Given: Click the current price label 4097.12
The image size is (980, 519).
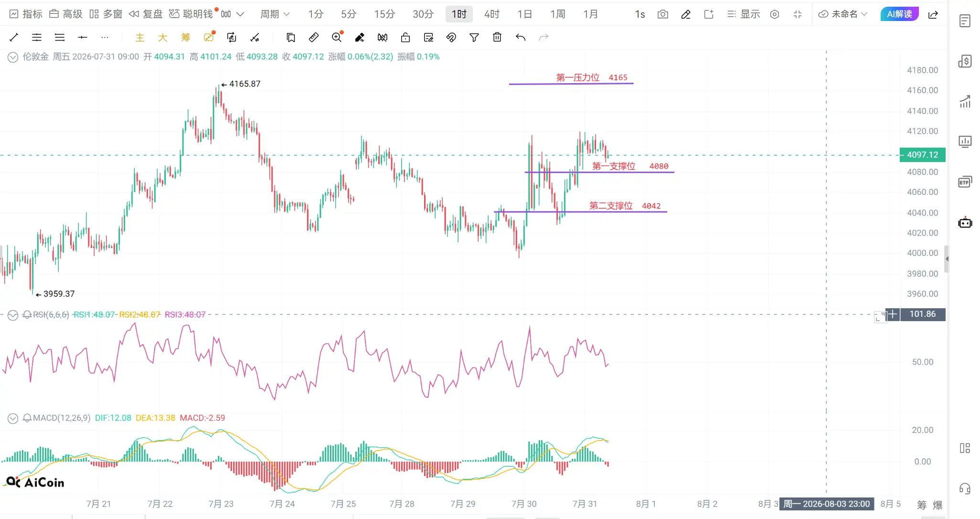Looking at the screenshot, I should tap(922, 155).
